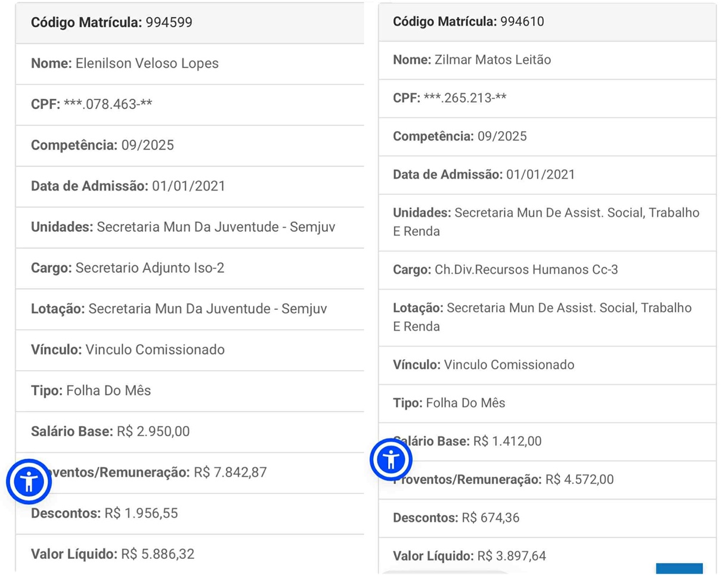Click Descontos R$ 674,36 row
The width and height of the screenshot is (728, 575).
coord(456,518)
